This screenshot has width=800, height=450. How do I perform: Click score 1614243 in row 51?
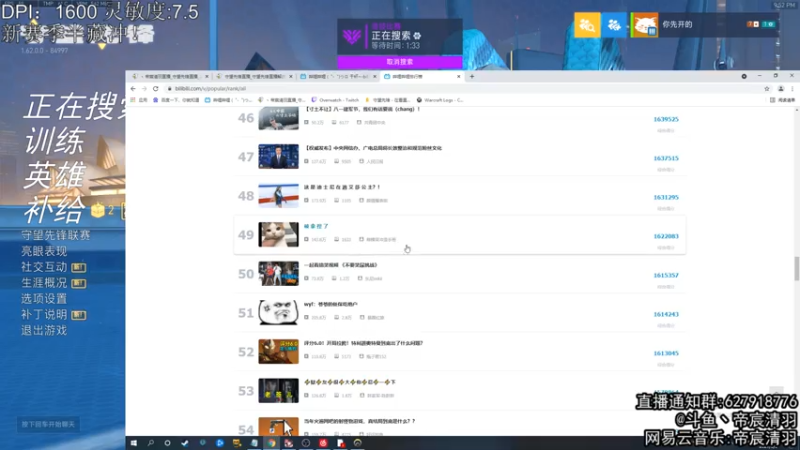[666, 314]
